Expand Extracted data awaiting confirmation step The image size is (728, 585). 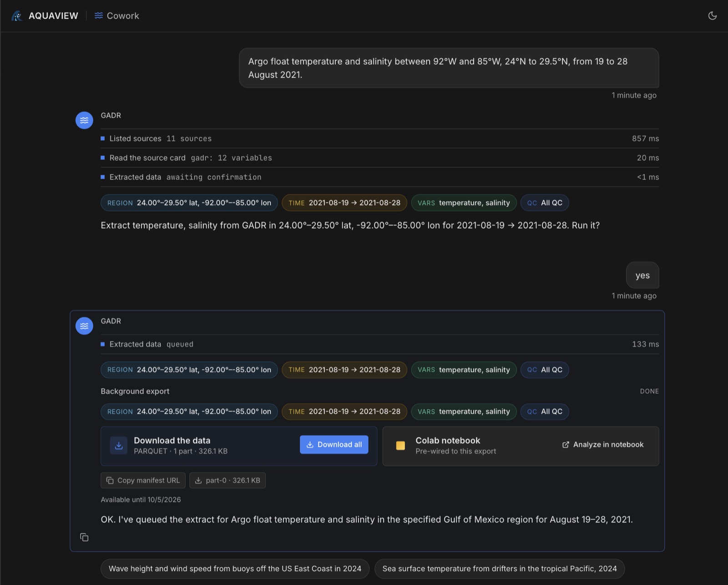pos(379,177)
